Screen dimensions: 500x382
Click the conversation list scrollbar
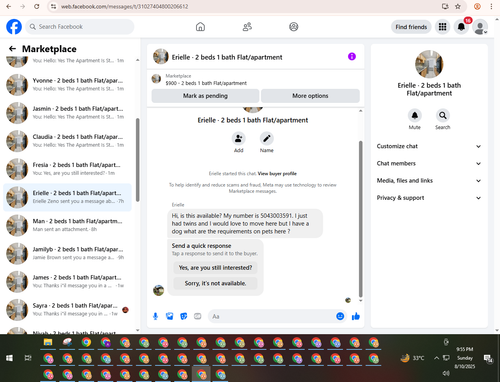pyautogui.click(x=137, y=159)
